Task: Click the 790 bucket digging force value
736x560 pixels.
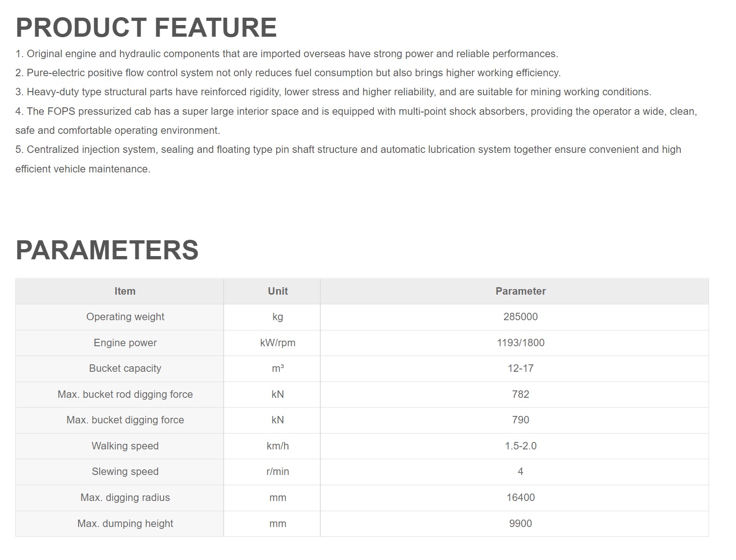Action: tap(520, 420)
